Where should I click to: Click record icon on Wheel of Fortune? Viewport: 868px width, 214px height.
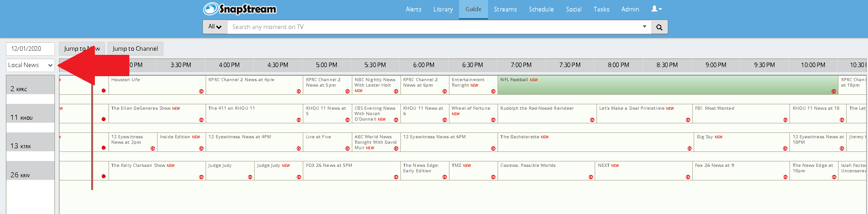click(x=493, y=120)
